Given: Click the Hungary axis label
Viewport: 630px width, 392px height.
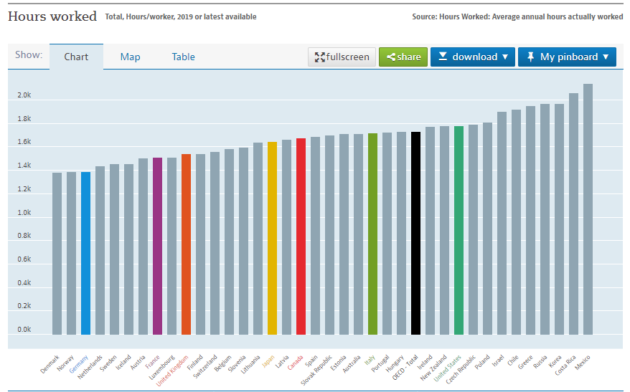Looking at the screenshot, I should tap(395, 363).
